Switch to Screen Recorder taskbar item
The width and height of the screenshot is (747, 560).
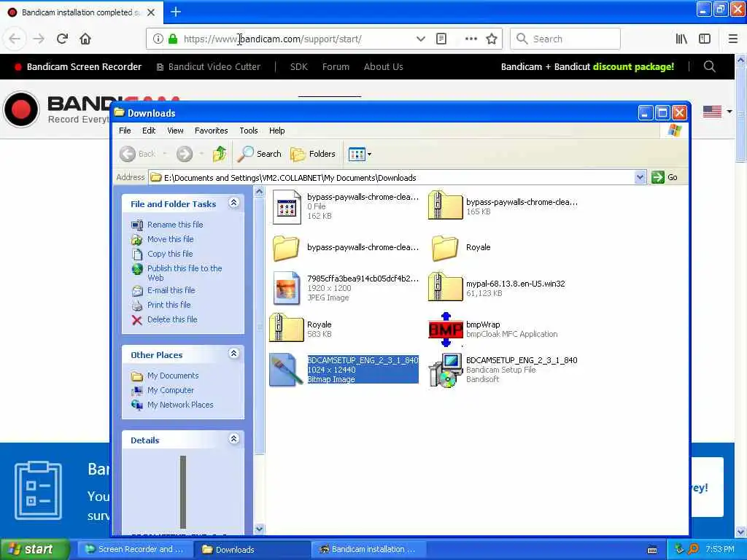[134, 549]
